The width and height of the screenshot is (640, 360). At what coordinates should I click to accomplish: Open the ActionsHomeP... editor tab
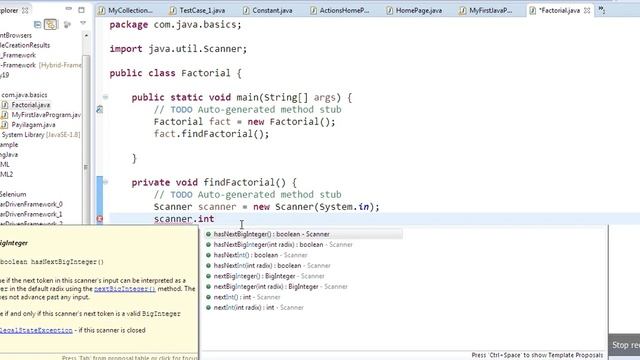[340, 11]
